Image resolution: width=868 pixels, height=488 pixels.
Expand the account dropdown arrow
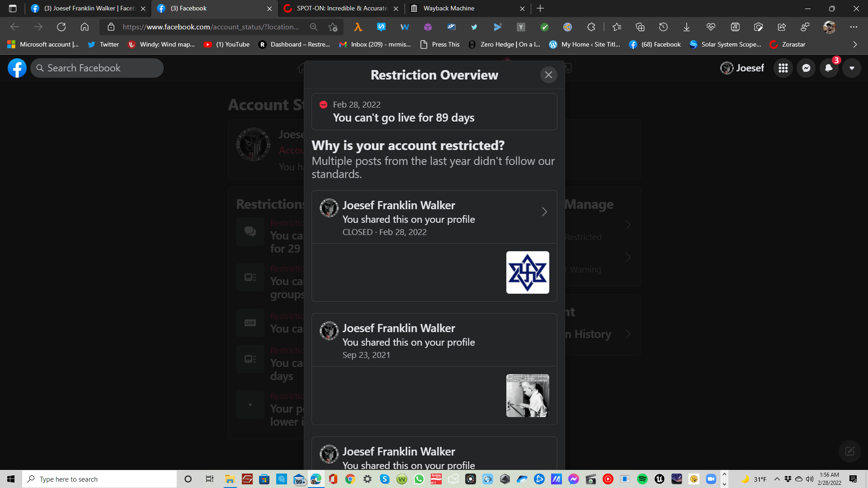click(852, 68)
